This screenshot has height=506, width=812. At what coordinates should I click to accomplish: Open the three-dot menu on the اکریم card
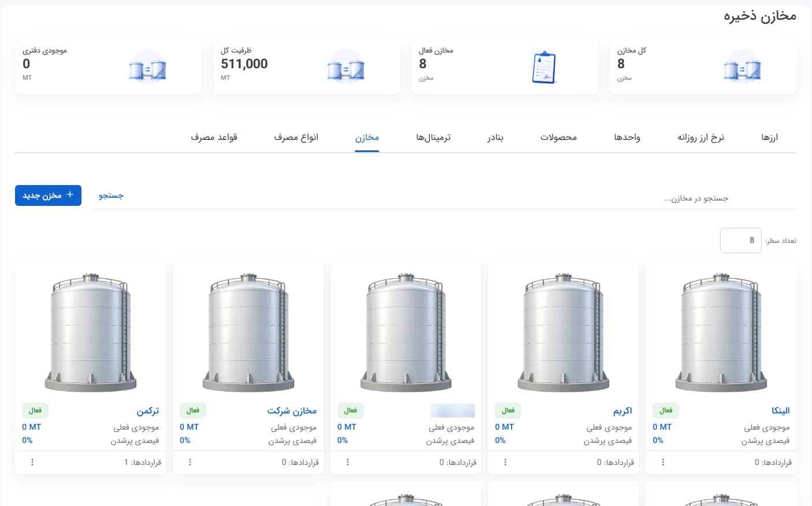tap(505, 462)
